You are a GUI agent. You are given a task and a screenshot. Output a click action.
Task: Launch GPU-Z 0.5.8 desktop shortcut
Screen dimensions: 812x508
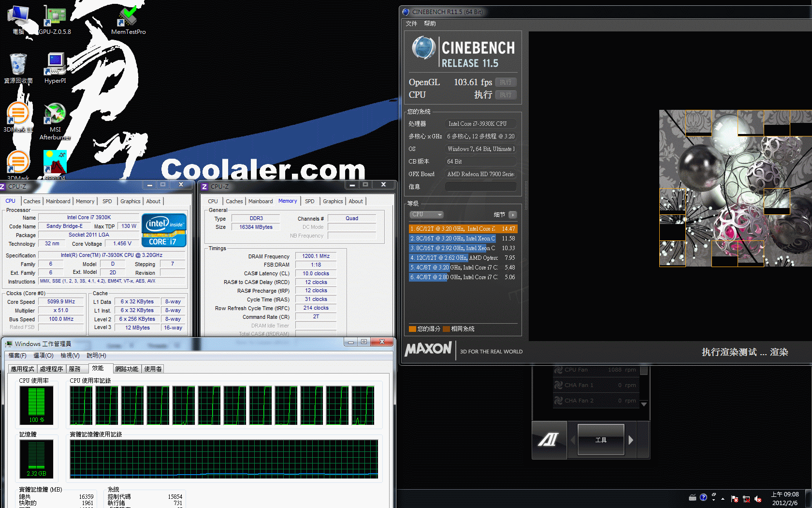tap(55, 19)
